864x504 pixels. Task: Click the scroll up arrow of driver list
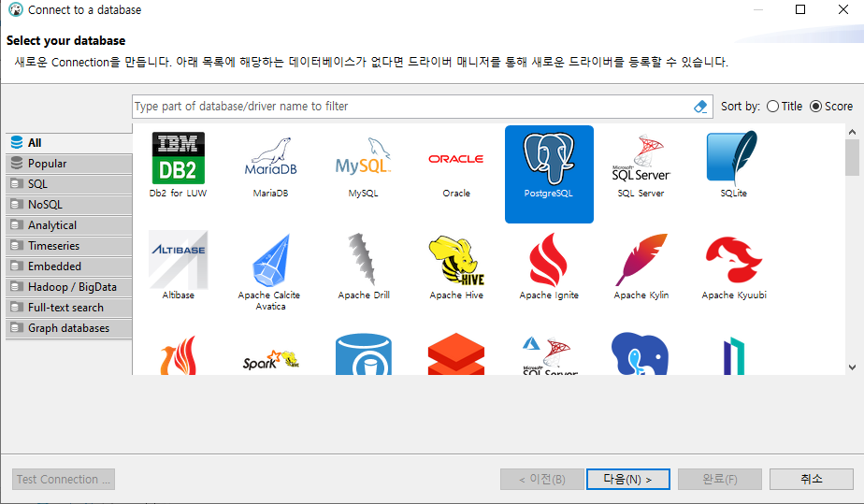[852, 132]
